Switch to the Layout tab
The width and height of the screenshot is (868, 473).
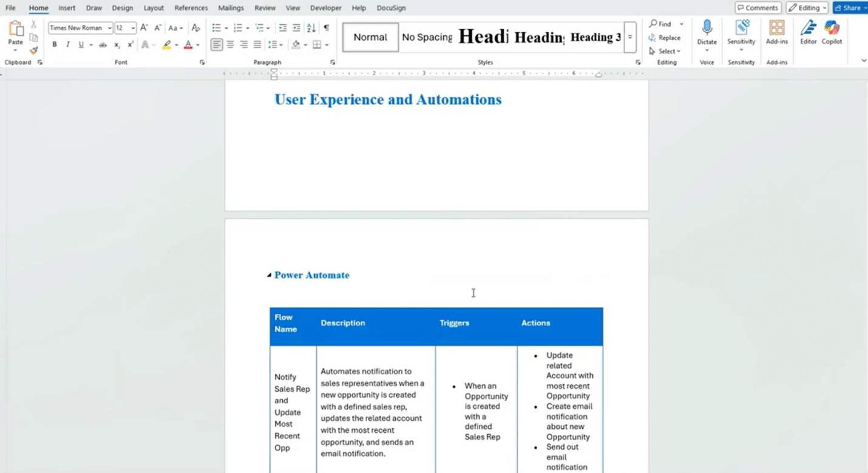(x=154, y=8)
